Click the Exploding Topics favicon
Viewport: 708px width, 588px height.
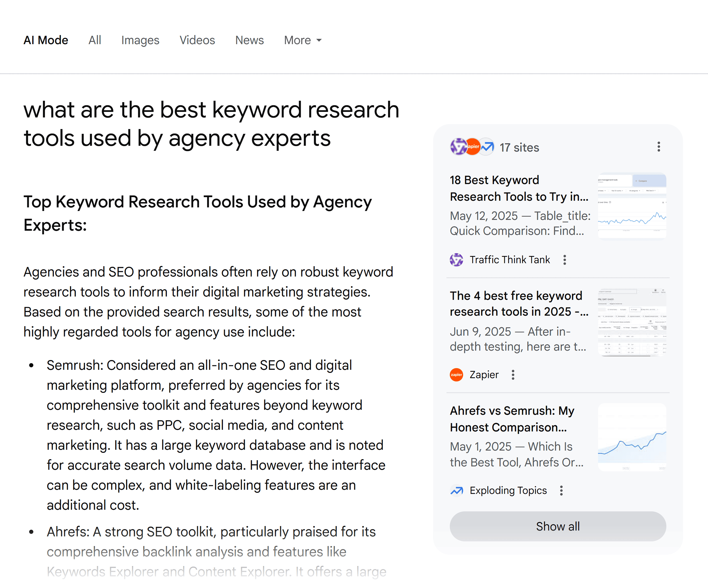click(457, 490)
